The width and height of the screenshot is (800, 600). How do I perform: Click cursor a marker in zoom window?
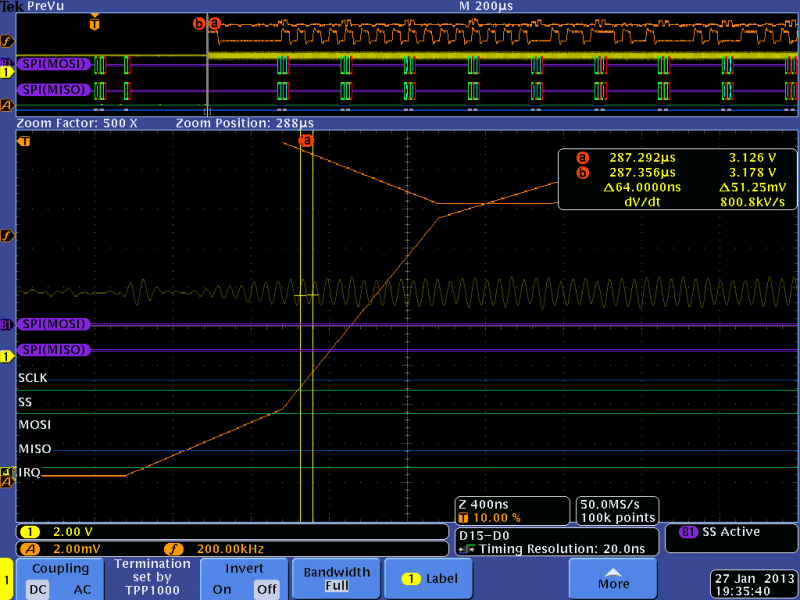pos(306,140)
